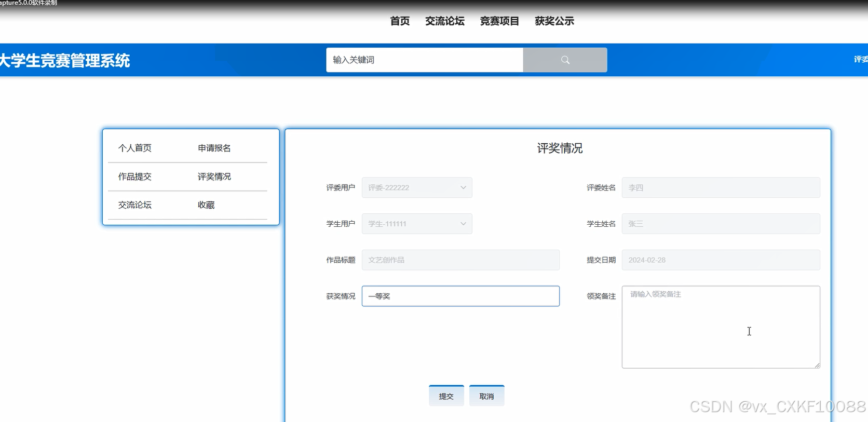
Task: Open 申请报名 in the side panel
Action: (x=214, y=148)
